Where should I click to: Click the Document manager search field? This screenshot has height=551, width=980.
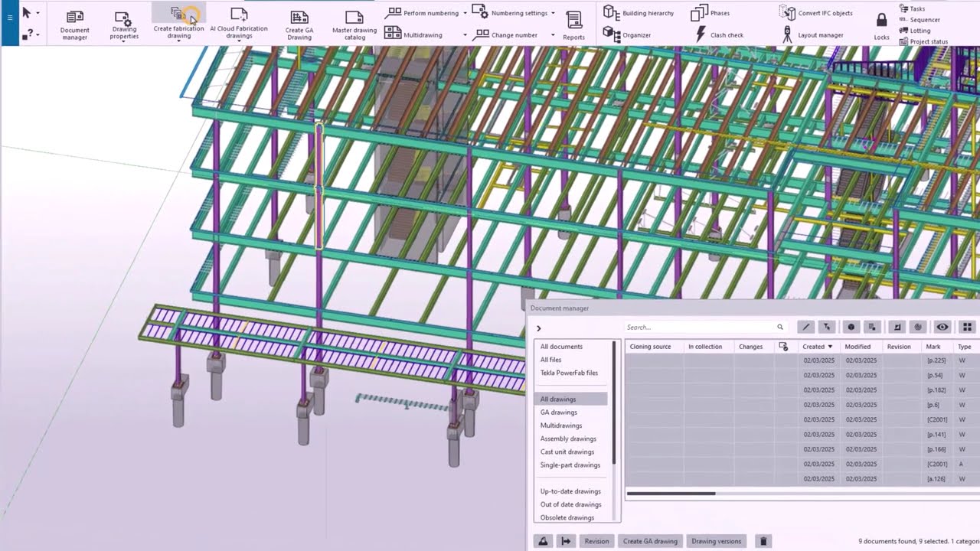(x=700, y=327)
